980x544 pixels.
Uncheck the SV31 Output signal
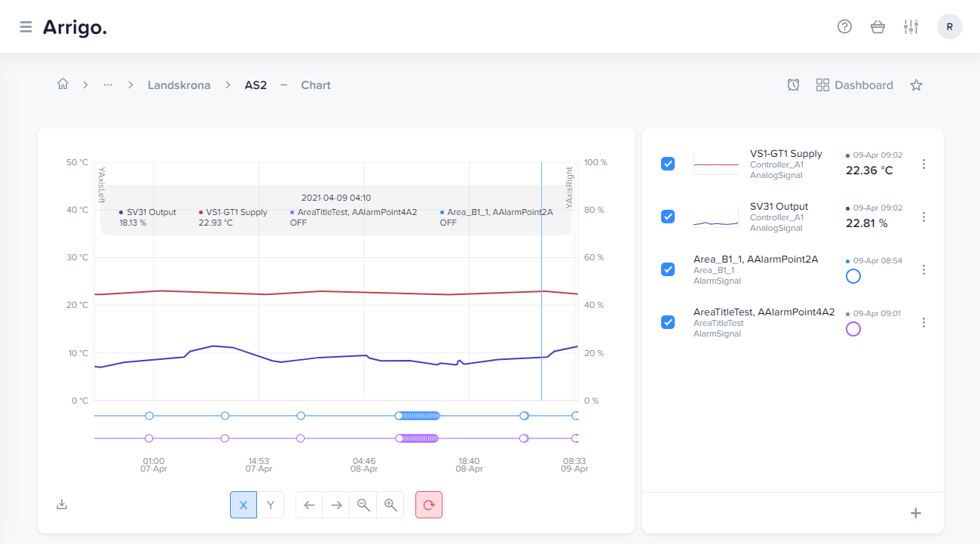[668, 217]
